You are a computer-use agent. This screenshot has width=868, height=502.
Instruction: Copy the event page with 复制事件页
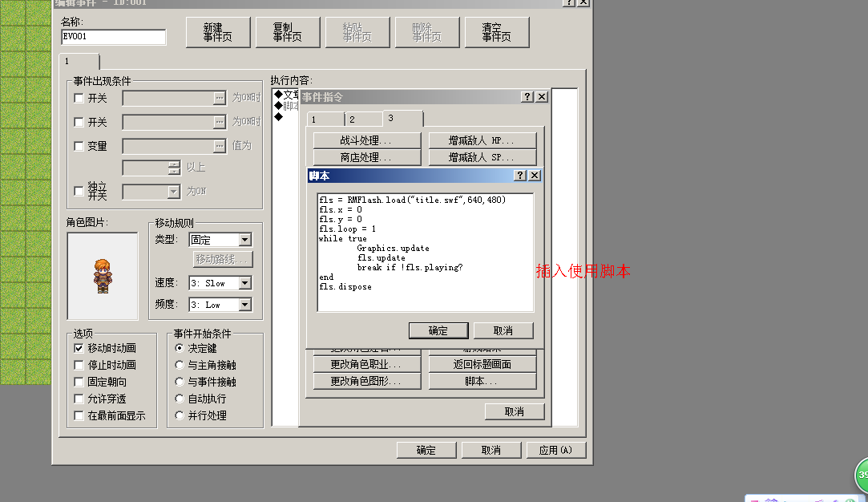[288, 33]
